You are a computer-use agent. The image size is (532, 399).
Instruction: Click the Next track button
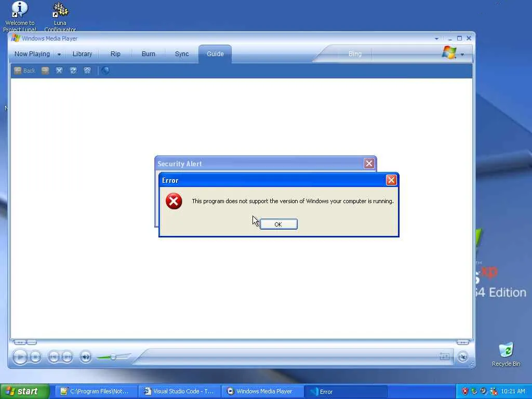coord(67,357)
